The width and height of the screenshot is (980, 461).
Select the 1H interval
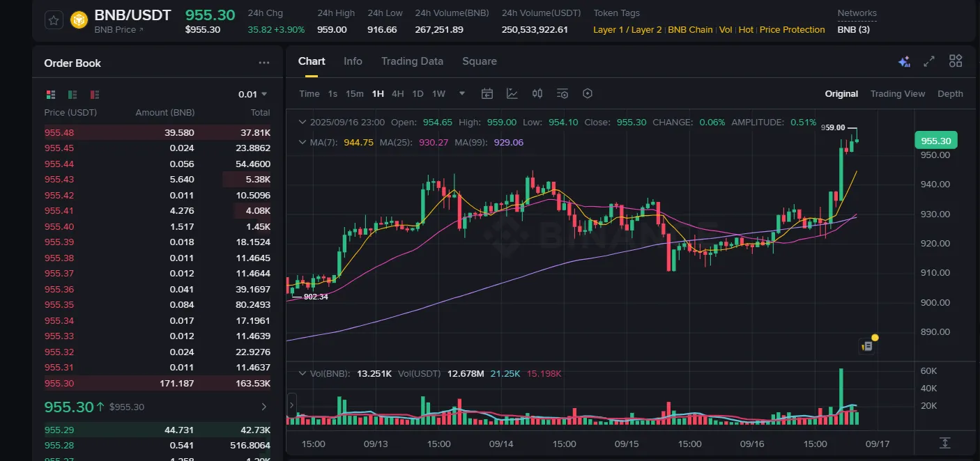pyautogui.click(x=378, y=94)
